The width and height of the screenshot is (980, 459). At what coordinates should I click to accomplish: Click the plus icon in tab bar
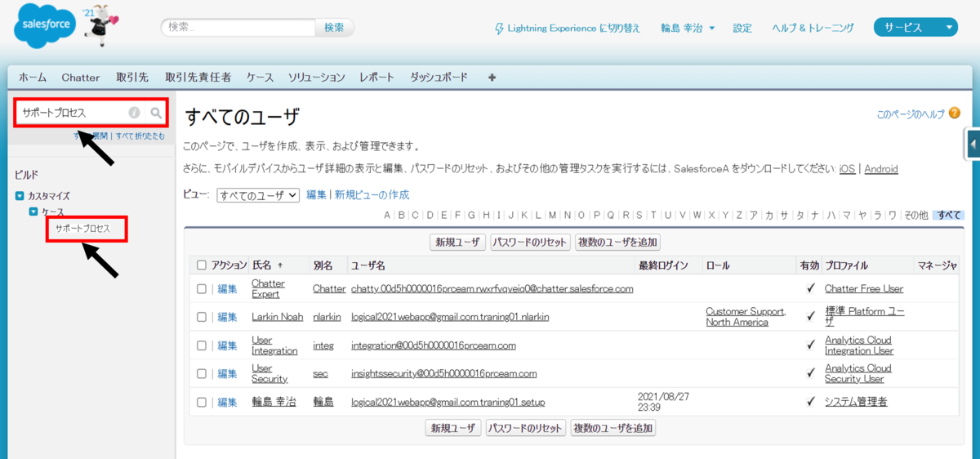coord(492,78)
